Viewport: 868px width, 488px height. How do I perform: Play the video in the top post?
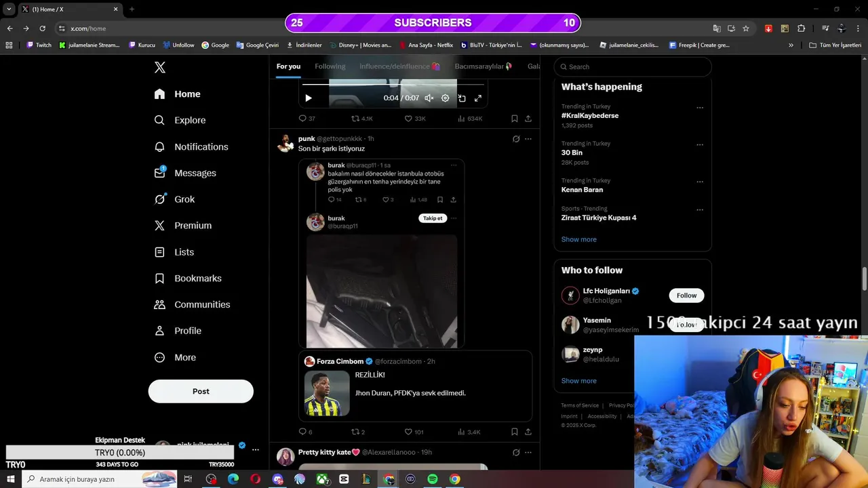(309, 98)
